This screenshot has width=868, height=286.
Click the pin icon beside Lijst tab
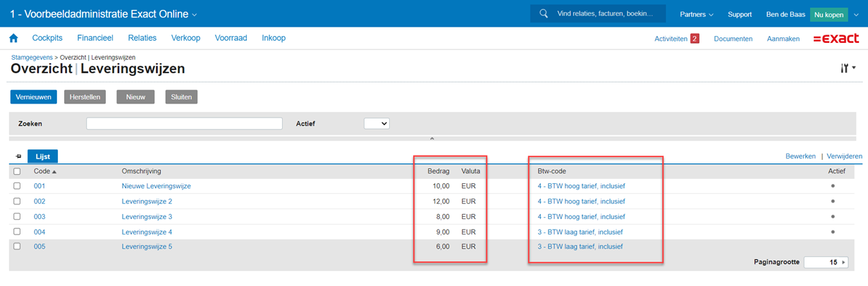pyautogui.click(x=18, y=156)
